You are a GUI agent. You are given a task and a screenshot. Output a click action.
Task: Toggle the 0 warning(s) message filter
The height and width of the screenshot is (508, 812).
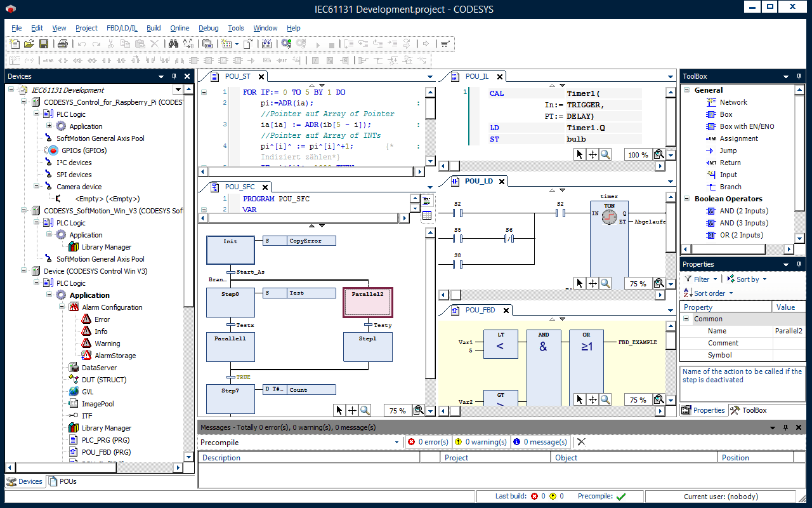(480, 442)
